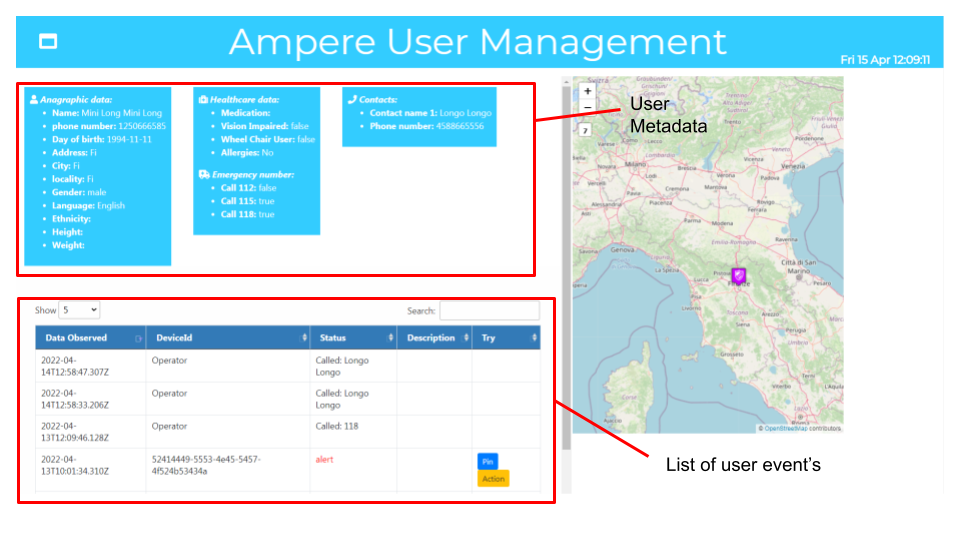Sort events by the Try column
The height and width of the screenshot is (540, 960).
[506, 338]
